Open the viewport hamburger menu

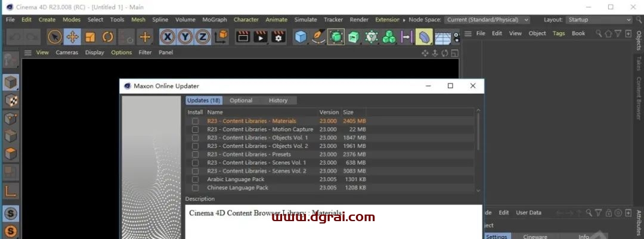(x=28, y=52)
